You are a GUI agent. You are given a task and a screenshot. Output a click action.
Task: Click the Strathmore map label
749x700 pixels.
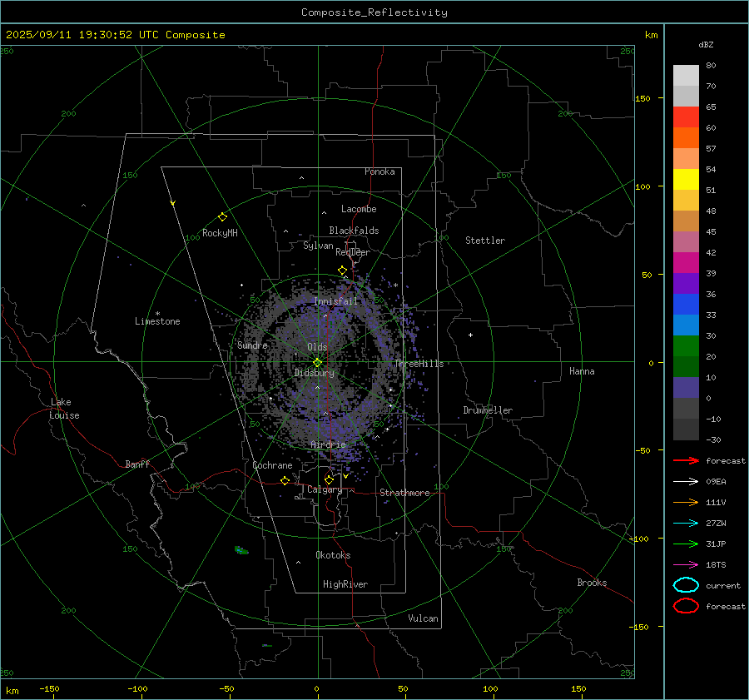tap(404, 493)
